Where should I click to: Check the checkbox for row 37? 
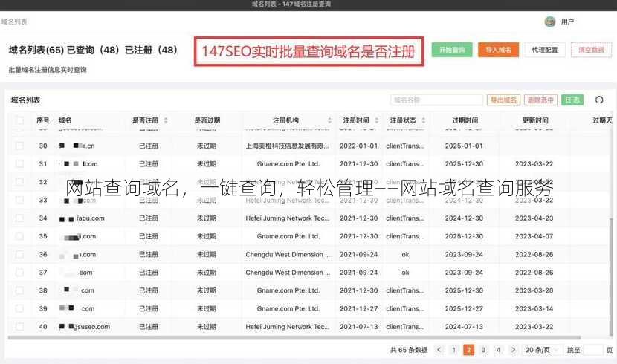click(19, 273)
